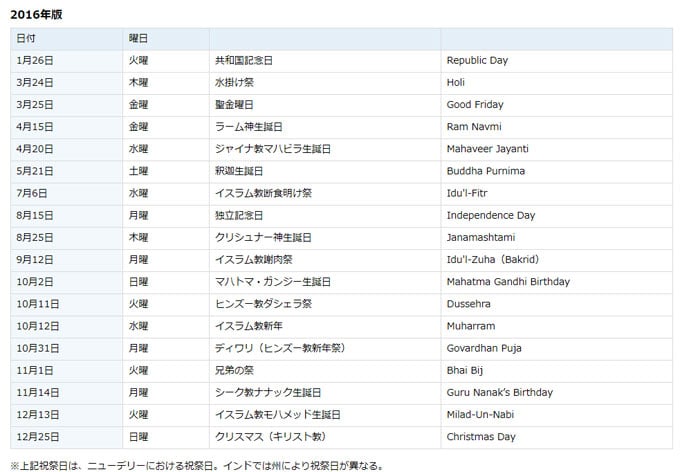The height and width of the screenshot is (472, 680).
Task: Click the 'Milad-Un-Nabi' cell
Action: click(x=557, y=415)
